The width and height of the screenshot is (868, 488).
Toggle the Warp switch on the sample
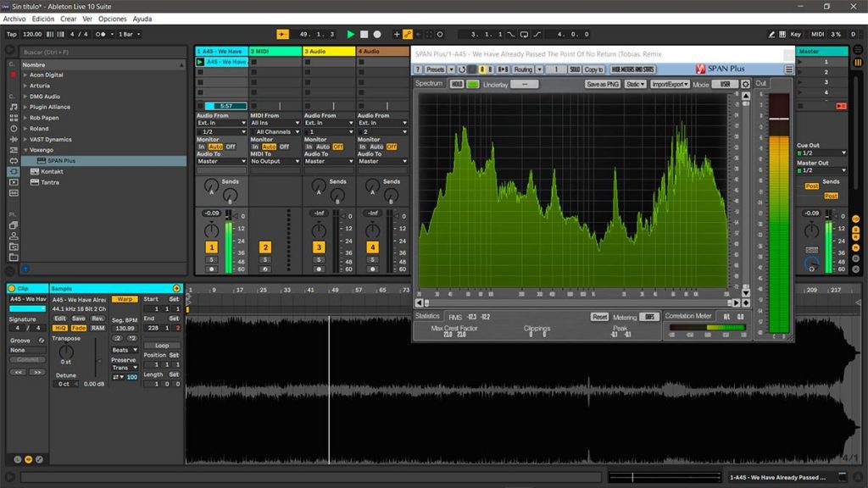click(x=125, y=299)
